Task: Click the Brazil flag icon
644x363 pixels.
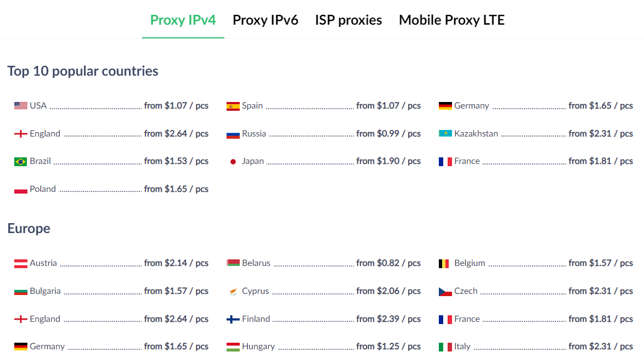Action: [x=20, y=162]
